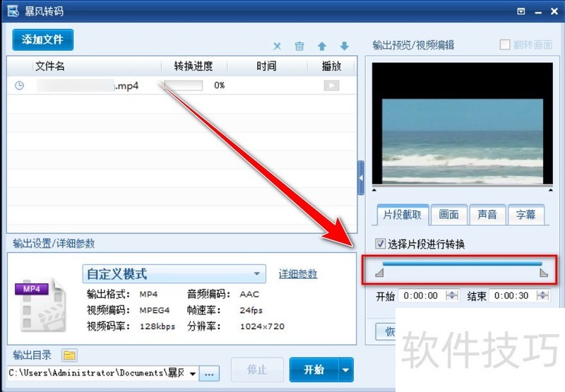Image resolution: width=565 pixels, height=392 pixels.
Task: Play the .mp4 file preview icon
Action: (331, 85)
